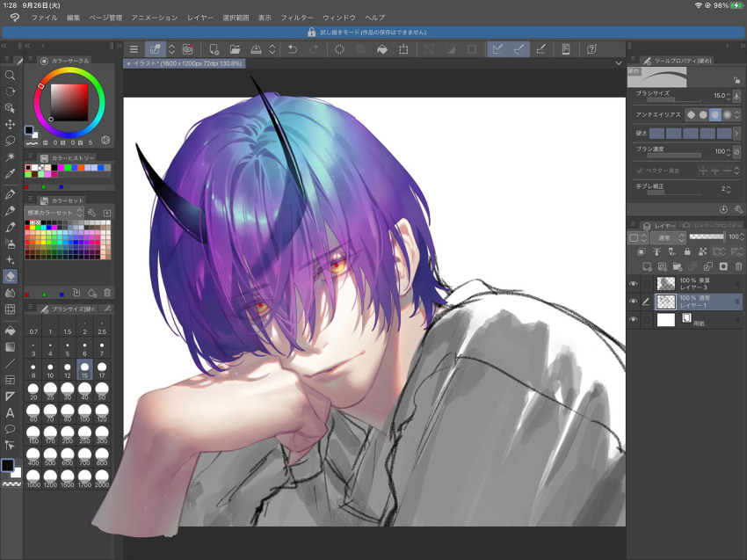Select the Eraser tool in the left toolbar
The image size is (747, 560).
[10, 276]
